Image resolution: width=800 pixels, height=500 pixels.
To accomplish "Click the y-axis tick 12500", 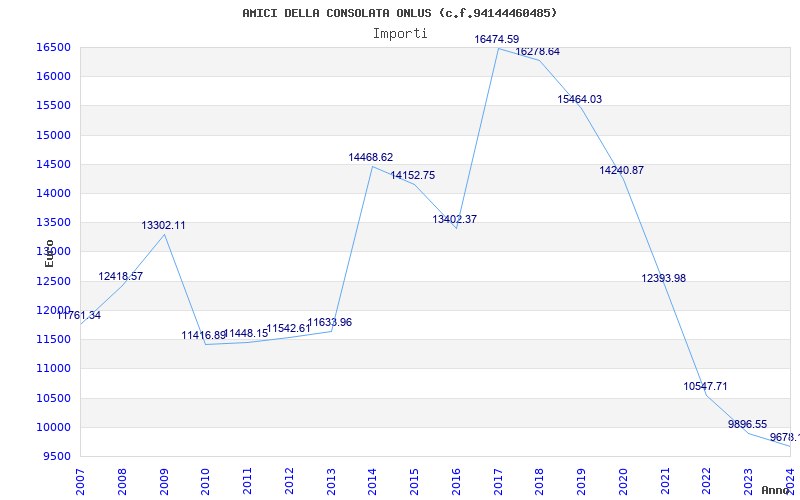I will pos(53,281).
